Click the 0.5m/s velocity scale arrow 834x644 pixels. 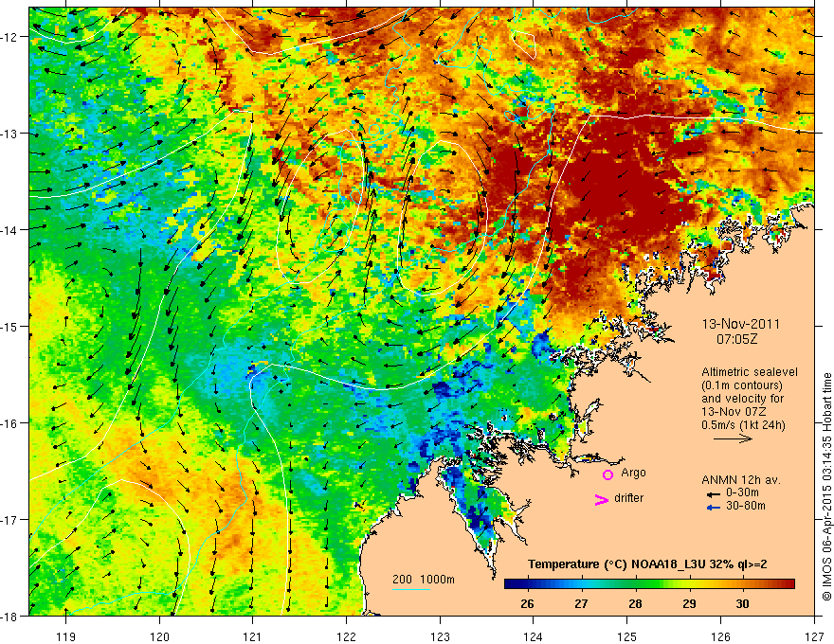[733, 438]
